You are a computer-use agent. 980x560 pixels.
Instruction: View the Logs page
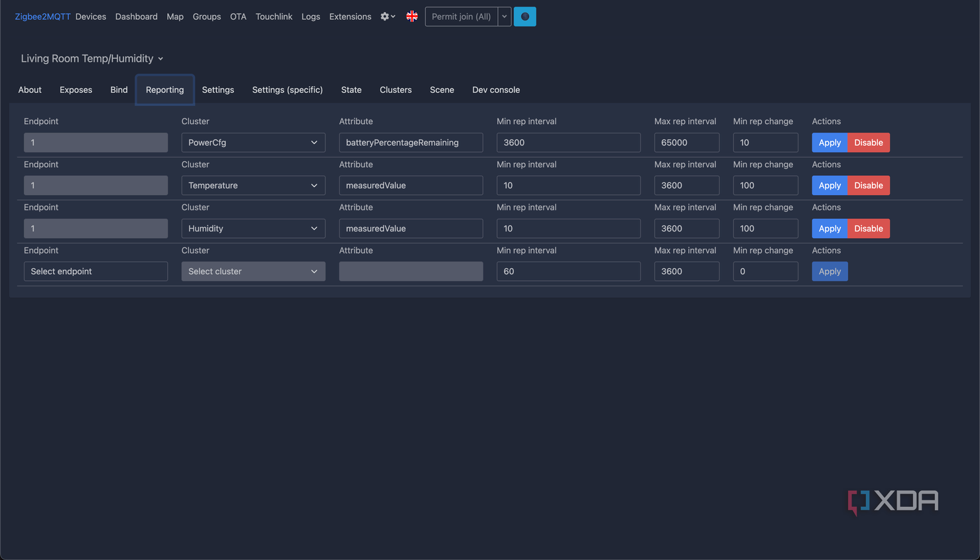coord(311,17)
